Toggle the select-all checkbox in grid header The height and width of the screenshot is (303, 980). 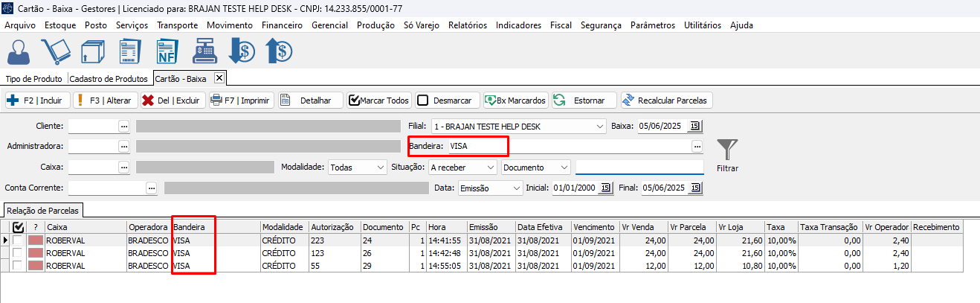19,227
